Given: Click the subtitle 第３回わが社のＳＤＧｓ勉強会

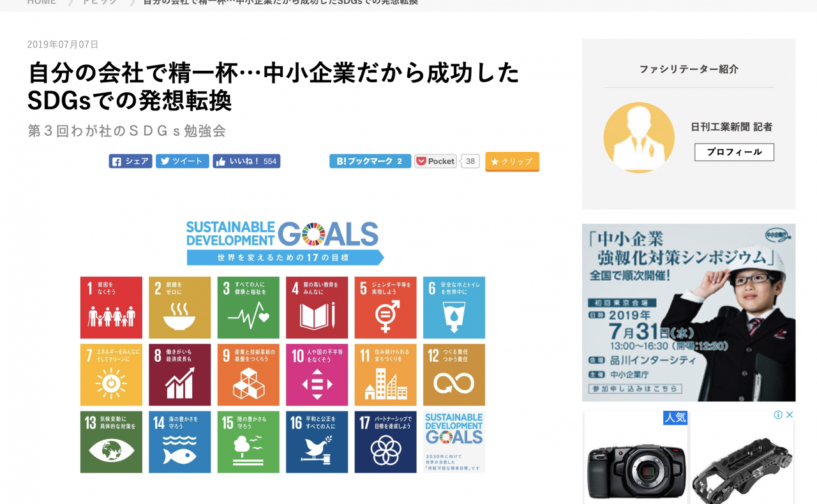Looking at the screenshot, I should click(x=126, y=131).
